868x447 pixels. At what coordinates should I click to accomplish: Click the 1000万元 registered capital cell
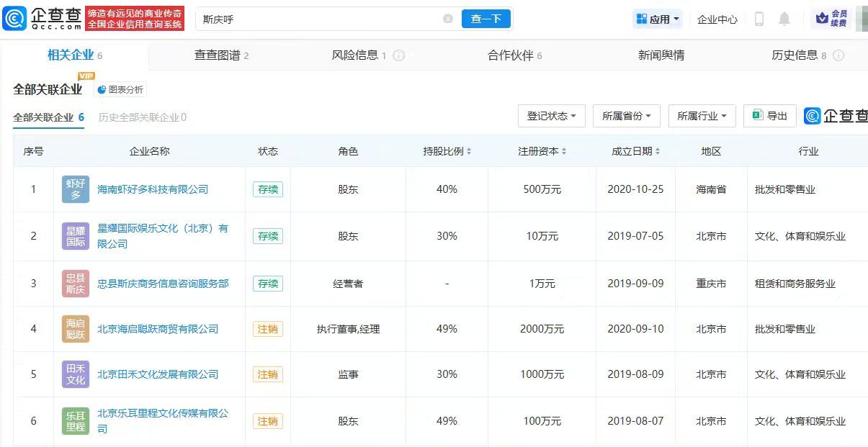(x=542, y=374)
